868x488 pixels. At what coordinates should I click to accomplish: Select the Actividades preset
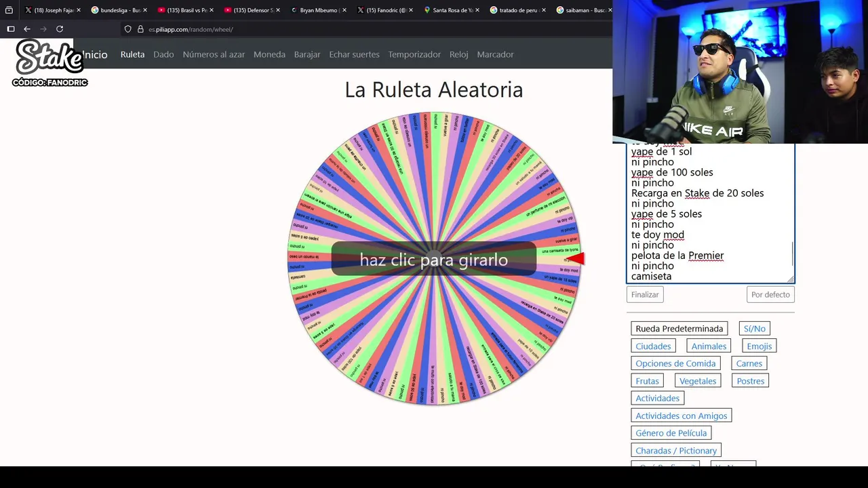(658, 399)
